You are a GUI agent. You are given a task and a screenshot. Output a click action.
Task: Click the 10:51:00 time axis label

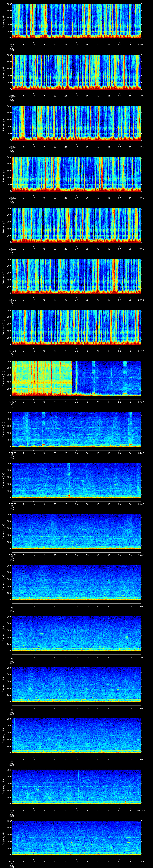click(12, 402)
